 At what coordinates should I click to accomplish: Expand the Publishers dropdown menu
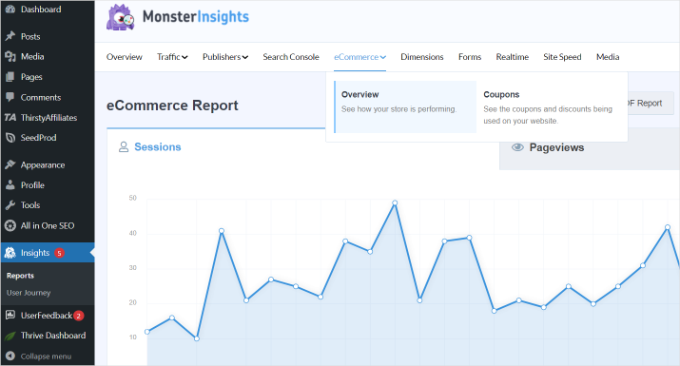[x=225, y=57]
